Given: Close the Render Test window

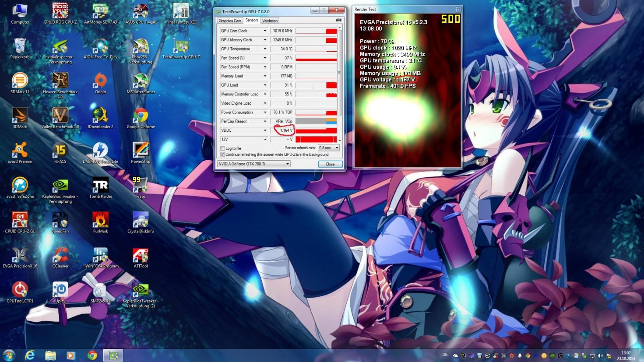Looking at the screenshot, I should pyautogui.click(x=458, y=9).
